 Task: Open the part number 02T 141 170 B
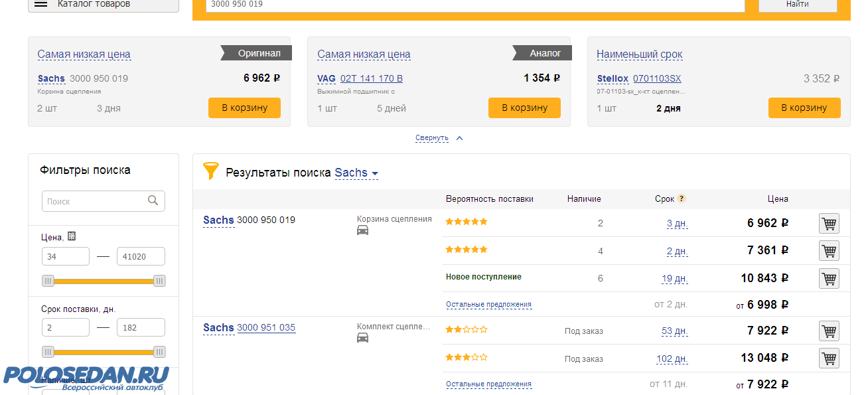pyautogui.click(x=372, y=78)
